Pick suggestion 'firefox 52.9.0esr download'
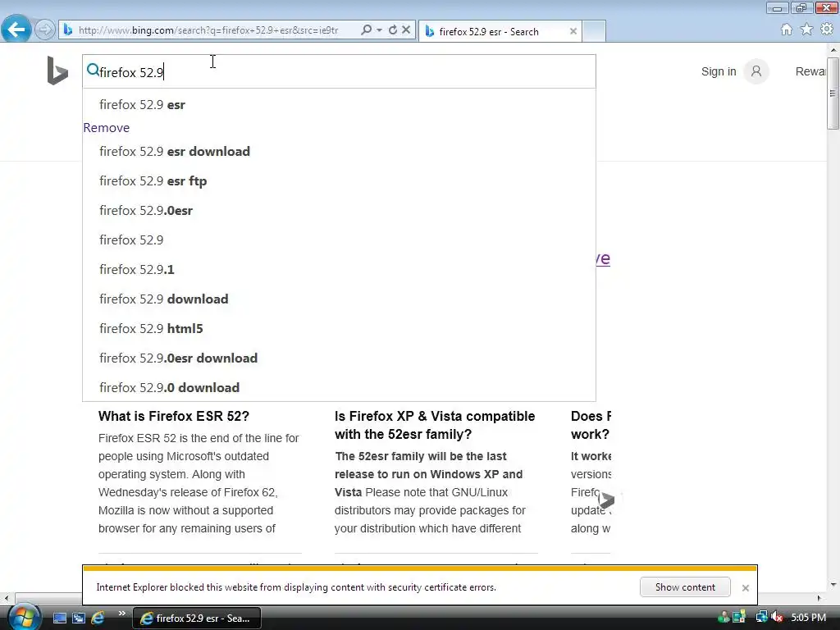 pyautogui.click(x=339, y=358)
